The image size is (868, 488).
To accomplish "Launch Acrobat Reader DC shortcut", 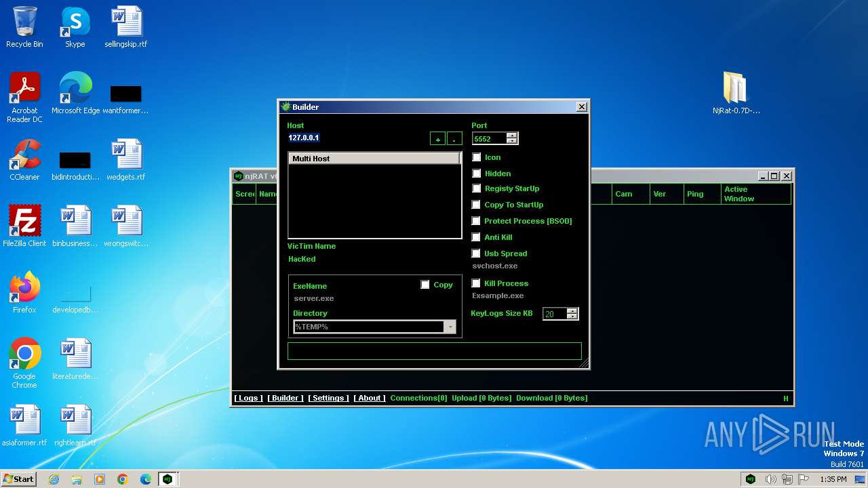I will tap(24, 98).
